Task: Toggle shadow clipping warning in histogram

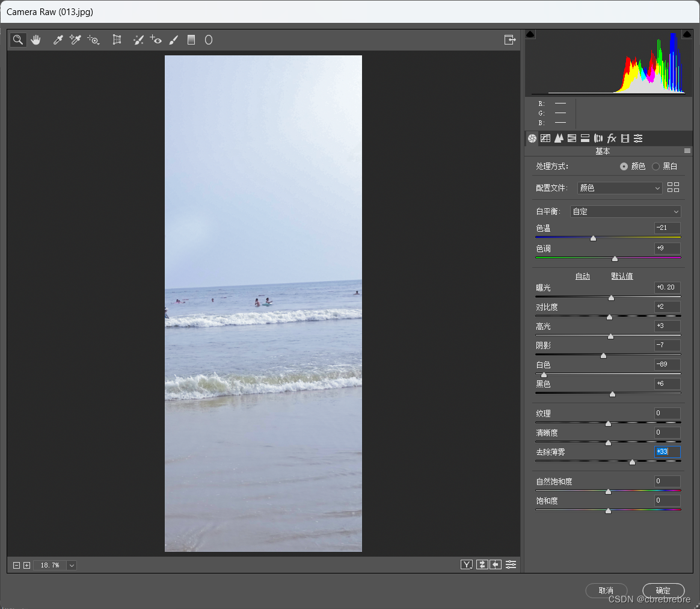Action: click(530, 34)
